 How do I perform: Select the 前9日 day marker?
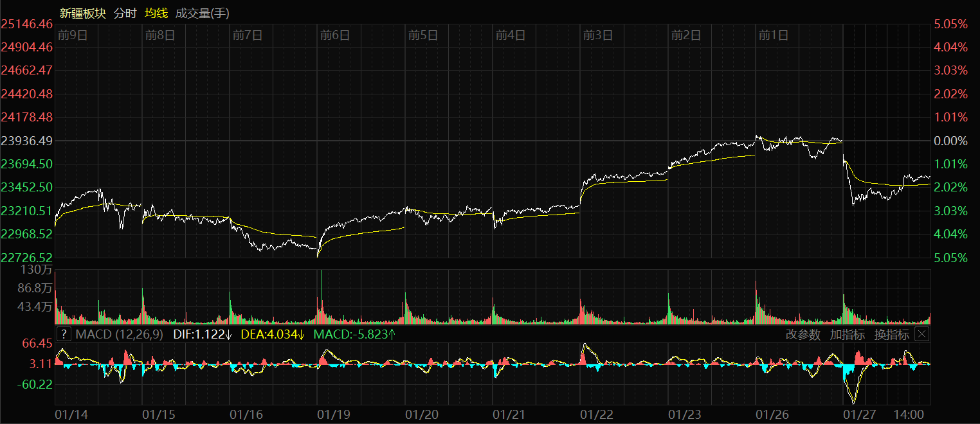point(72,35)
